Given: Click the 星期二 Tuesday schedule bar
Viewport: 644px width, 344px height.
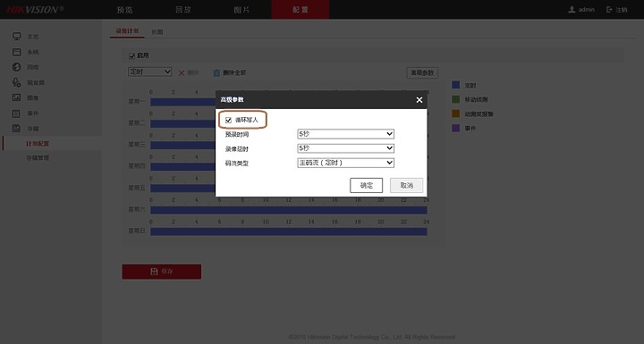Looking at the screenshot, I should click(182, 124).
